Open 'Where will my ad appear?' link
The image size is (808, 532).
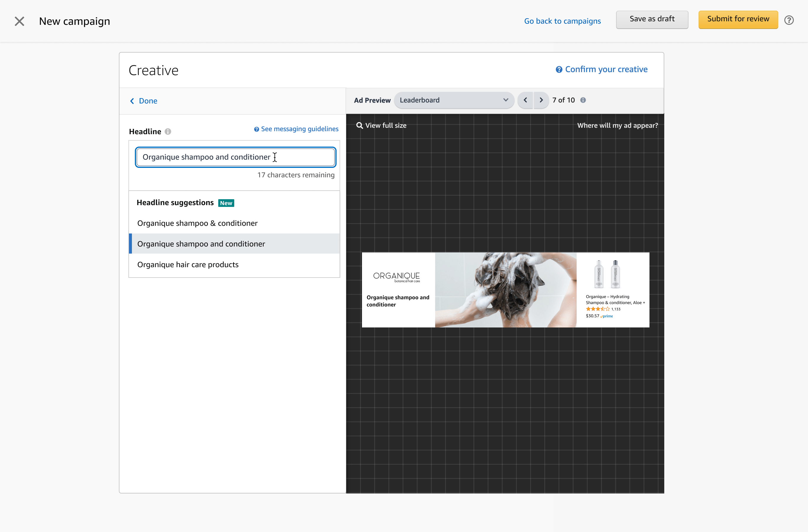click(x=617, y=126)
